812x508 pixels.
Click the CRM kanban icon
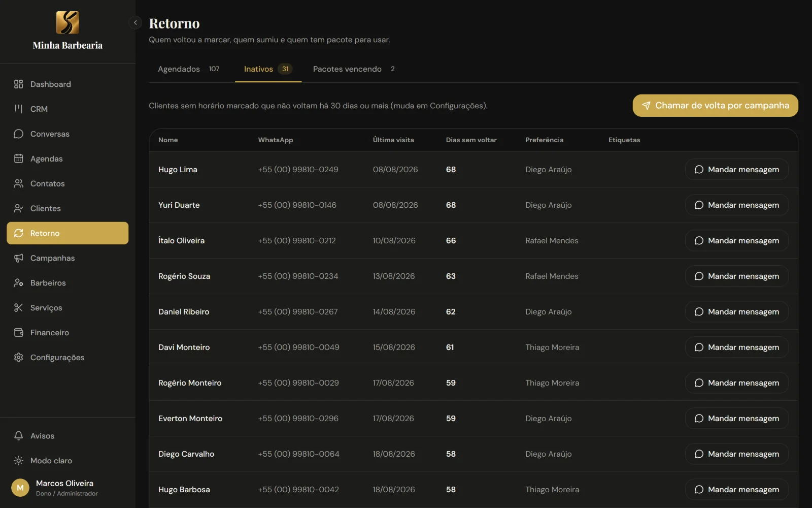point(19,109)
